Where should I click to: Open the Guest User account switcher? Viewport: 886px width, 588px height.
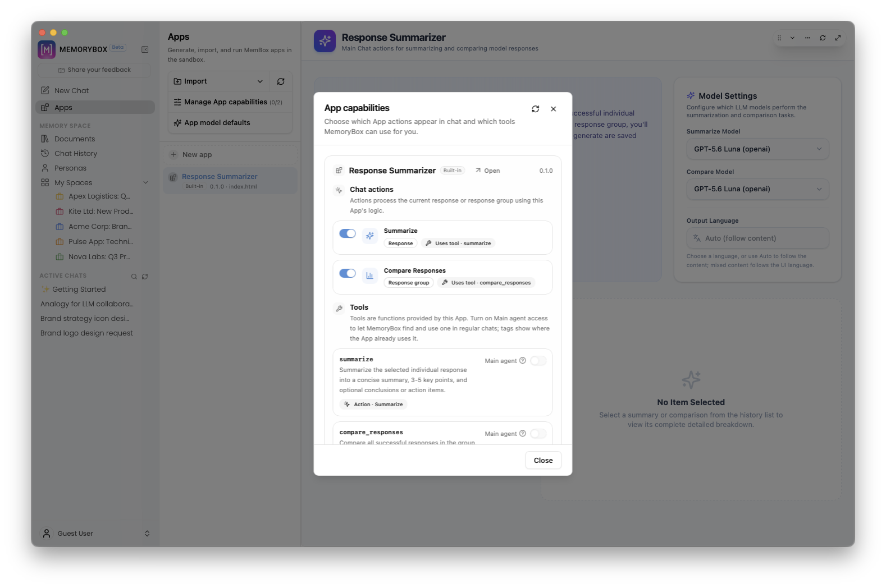(95, 533)
